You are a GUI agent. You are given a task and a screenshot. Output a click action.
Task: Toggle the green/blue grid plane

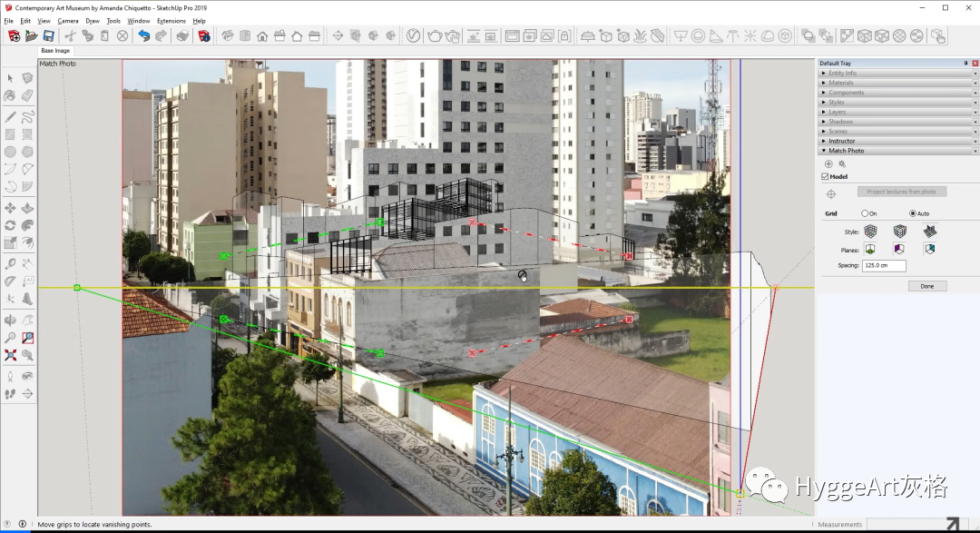click(x=930, y=249)
